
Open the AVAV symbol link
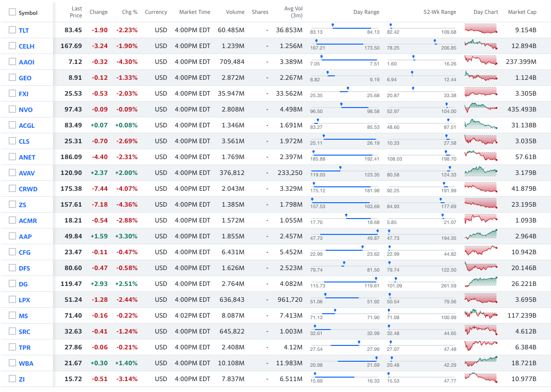point(27,173)
